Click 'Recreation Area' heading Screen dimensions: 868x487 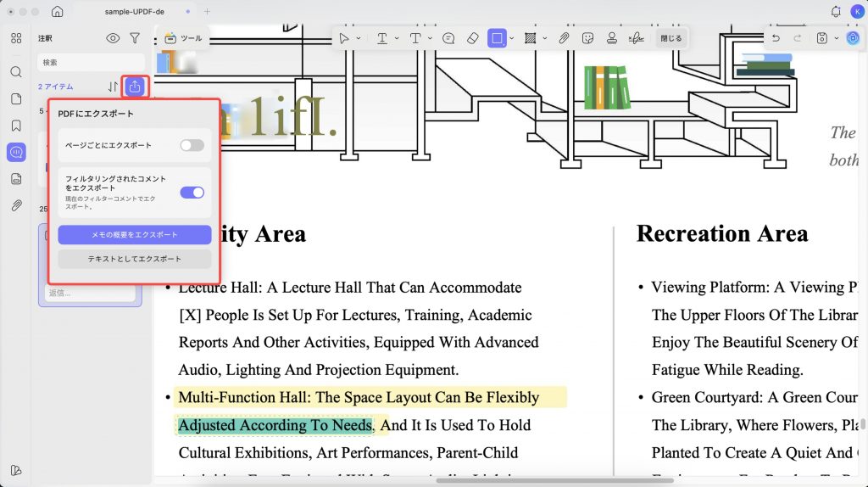(722, 233)
